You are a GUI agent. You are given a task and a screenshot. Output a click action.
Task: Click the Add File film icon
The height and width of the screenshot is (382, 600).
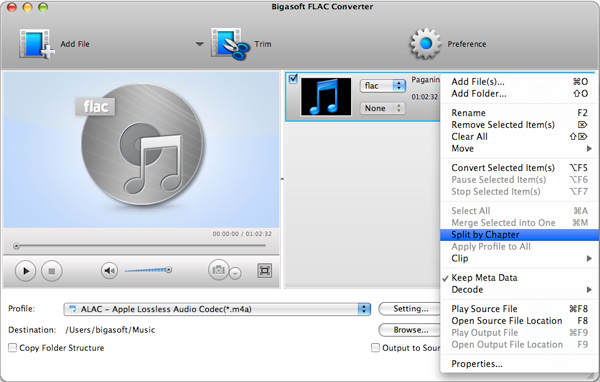(36, 44)
